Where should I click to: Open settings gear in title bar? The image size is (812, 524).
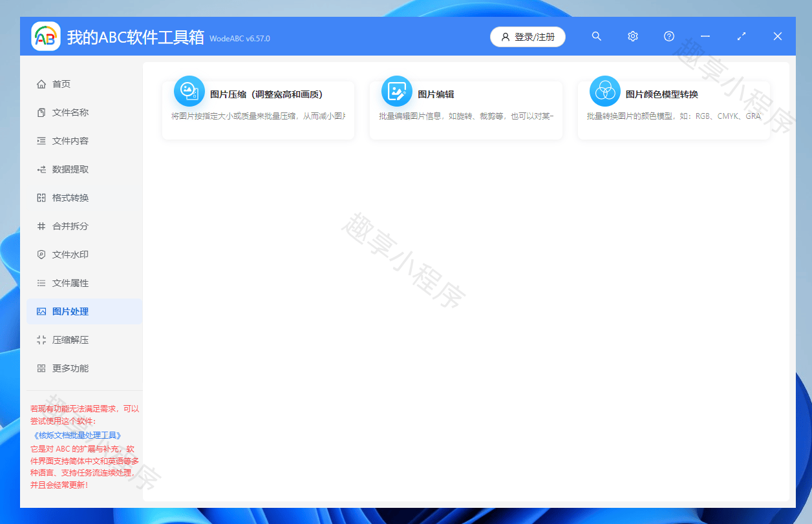tap(633, 37)
